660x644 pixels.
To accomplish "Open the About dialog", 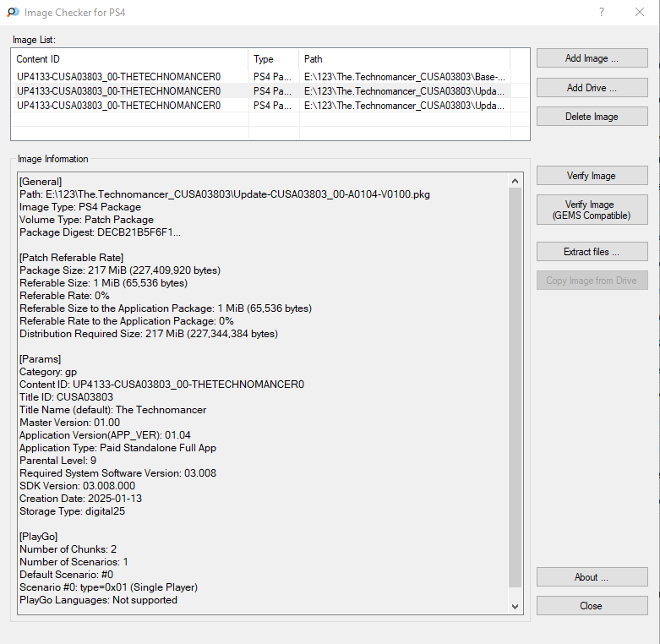I will pos(592,577).
